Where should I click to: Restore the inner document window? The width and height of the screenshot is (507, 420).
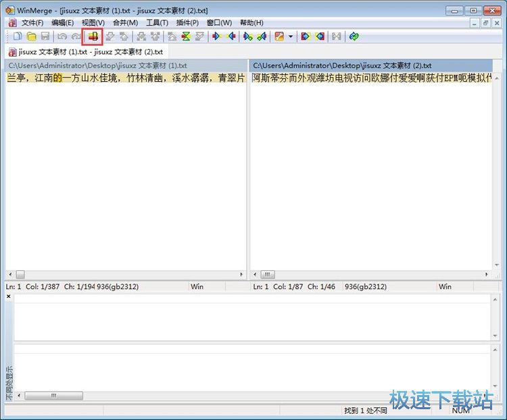point(485,23)
